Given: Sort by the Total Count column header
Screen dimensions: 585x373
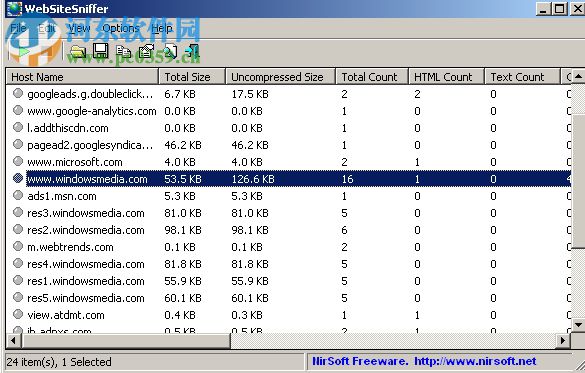Looking at the screenshot, I should (372, 77).
